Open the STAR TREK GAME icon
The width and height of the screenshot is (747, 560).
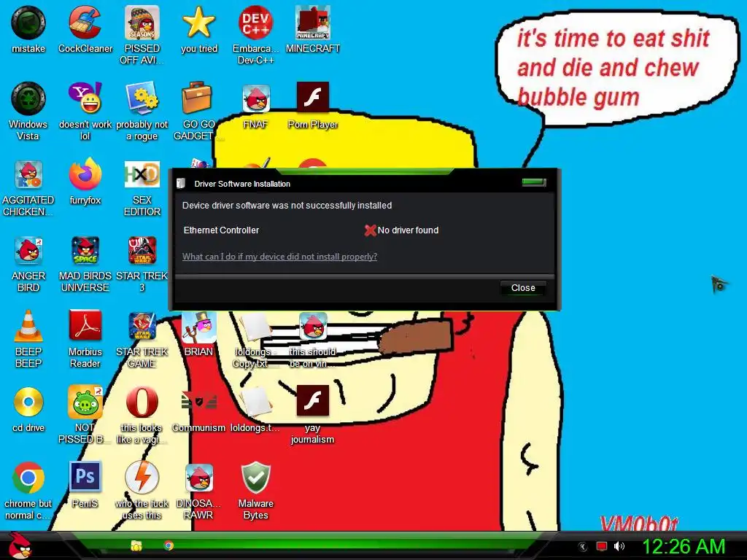tap(142, 326)
